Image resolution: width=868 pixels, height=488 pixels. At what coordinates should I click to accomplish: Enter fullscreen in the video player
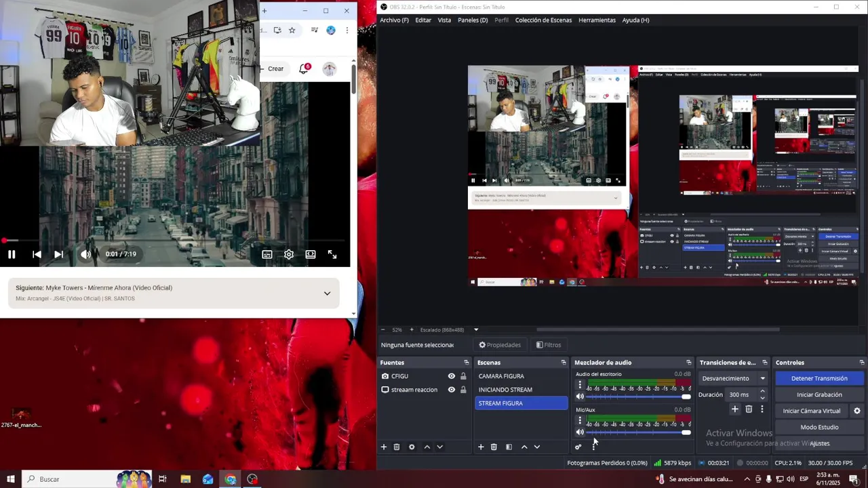(x=332, y=254)
